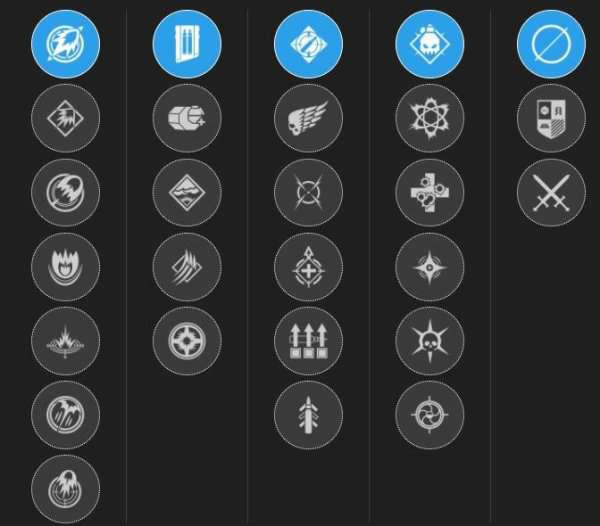This screenshot has width=600, height=526.
Task: Click the diamond mountain landscape icon
Action: coord(187,192)
